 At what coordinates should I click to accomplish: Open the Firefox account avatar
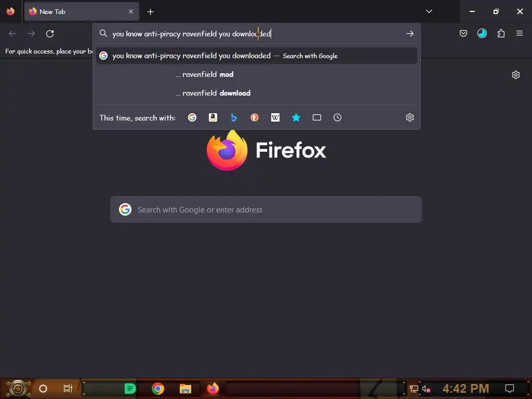pyautogui.click(x=482, y=33)
